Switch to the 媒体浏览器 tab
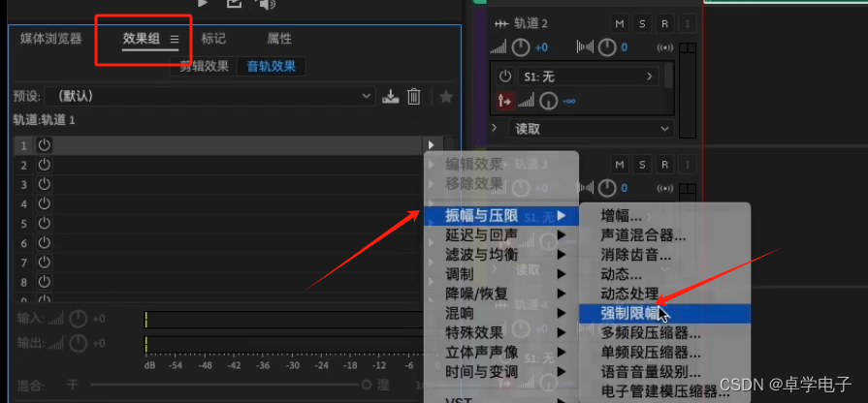This screenshot has height=403, width=868. (x=51, y=39)
